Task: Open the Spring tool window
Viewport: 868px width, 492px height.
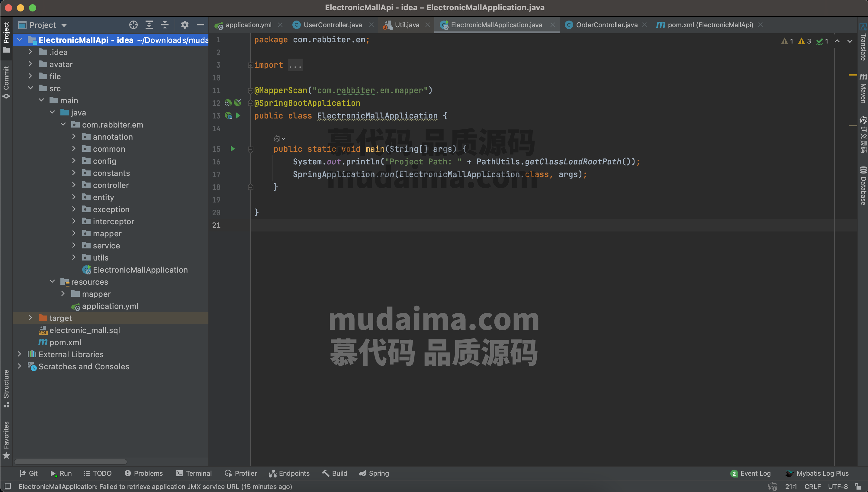Action: [374, 473]
